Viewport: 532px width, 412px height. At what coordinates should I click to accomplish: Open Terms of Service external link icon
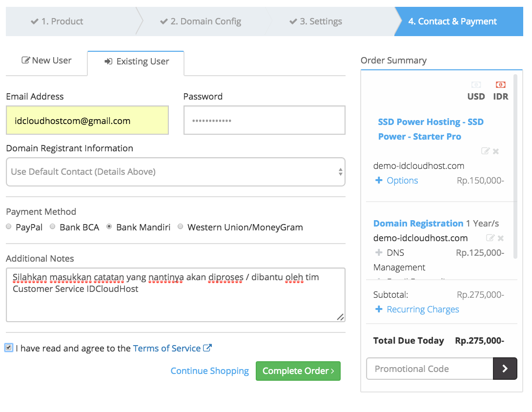tap(208, 348)
